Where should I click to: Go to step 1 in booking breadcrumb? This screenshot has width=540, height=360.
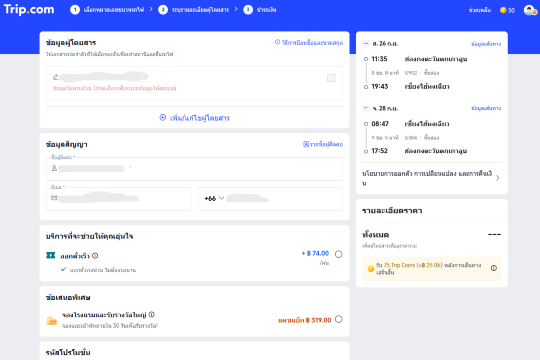click(107, 10)
